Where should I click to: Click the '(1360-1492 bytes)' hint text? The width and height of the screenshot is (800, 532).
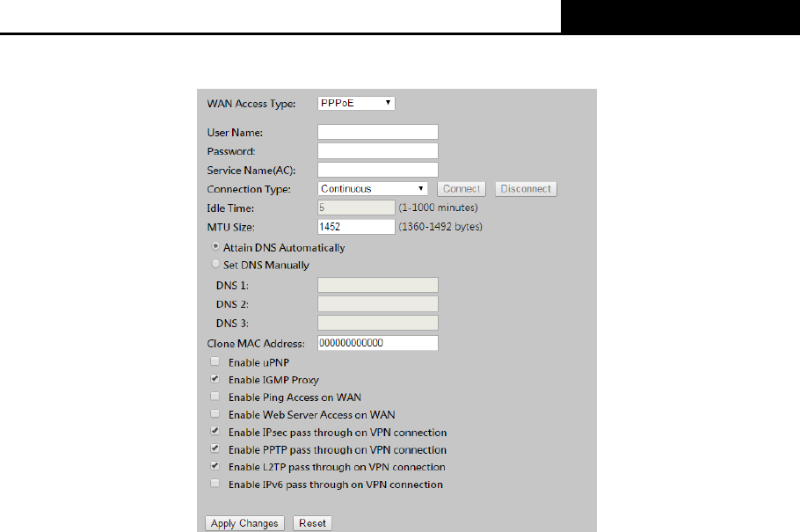(x=440, y=227)
